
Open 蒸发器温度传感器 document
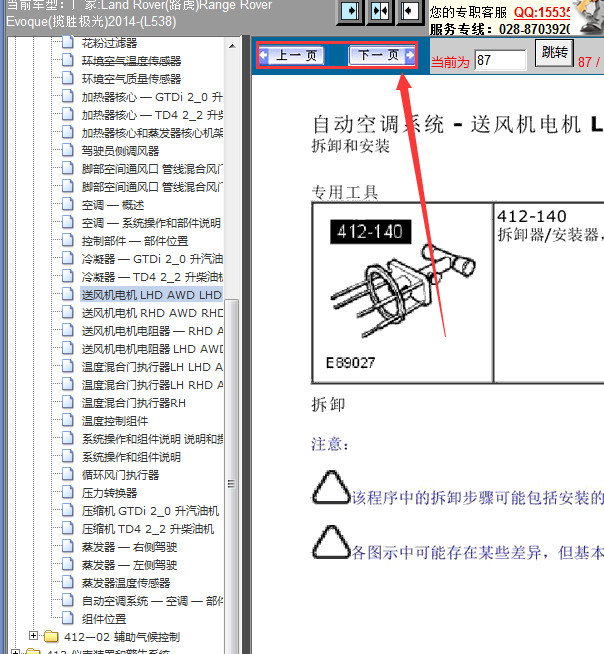126,583
